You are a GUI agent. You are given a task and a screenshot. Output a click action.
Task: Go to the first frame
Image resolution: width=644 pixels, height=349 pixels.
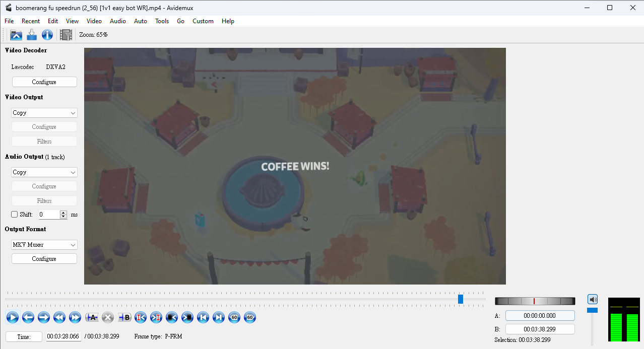click(203, 317)
